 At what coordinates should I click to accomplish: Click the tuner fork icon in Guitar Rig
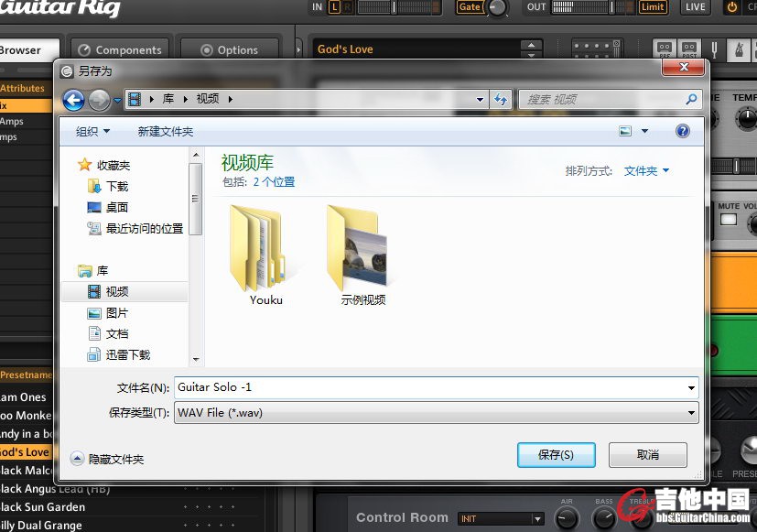click(x=714, y=49)
